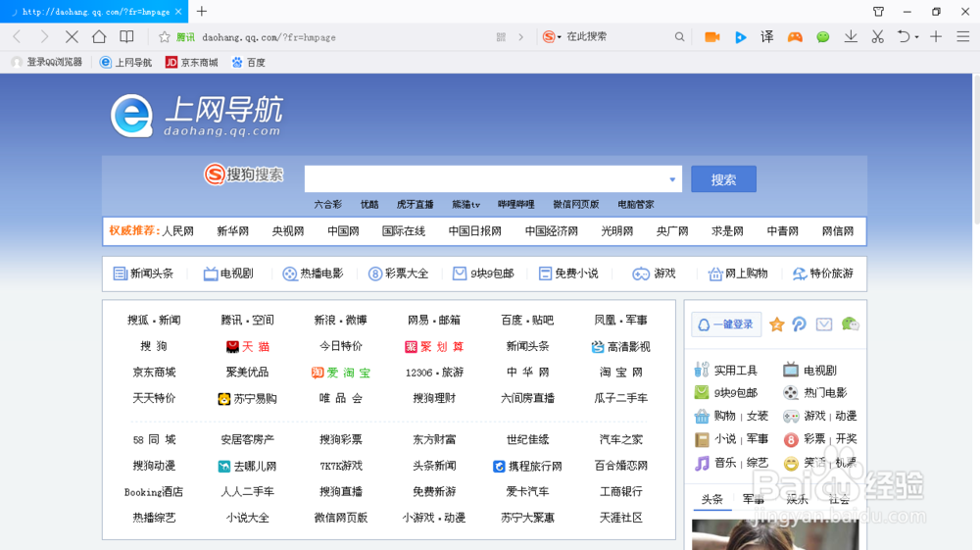Image resolution: width=980 pixels, height=550 pixels.
Task: Open the orange video camera icon
Action: click(x=711, y=37)
